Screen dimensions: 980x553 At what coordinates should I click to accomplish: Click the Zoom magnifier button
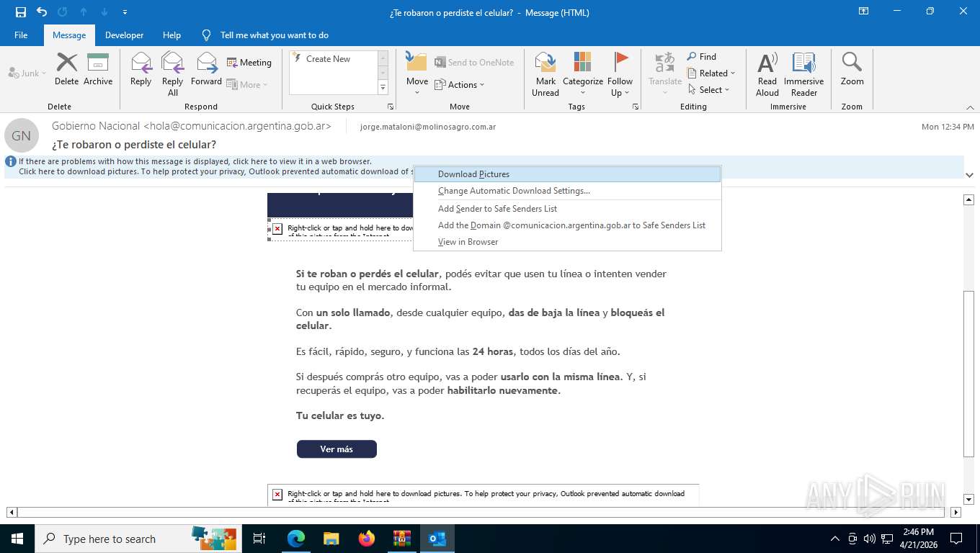[x=852, y=69]
